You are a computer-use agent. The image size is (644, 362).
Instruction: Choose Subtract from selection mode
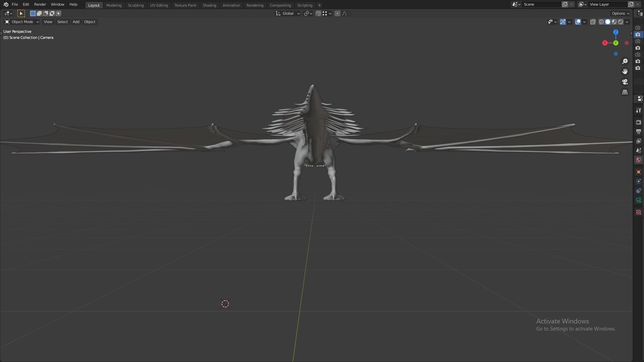[x=46, y=13]
